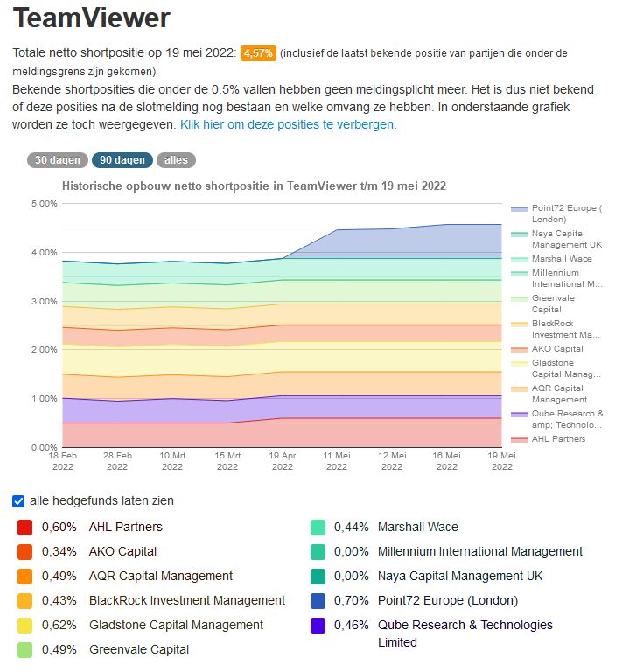Toggle Qube Research legend entry

point(557,419)
